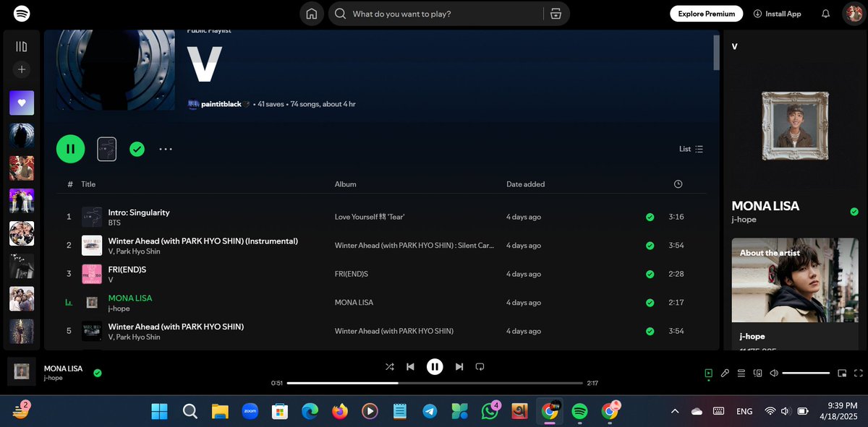This screenshot has width=868, height=427.
Task: Open Firefox from the taskbar
Action: [x=340, y=411]
